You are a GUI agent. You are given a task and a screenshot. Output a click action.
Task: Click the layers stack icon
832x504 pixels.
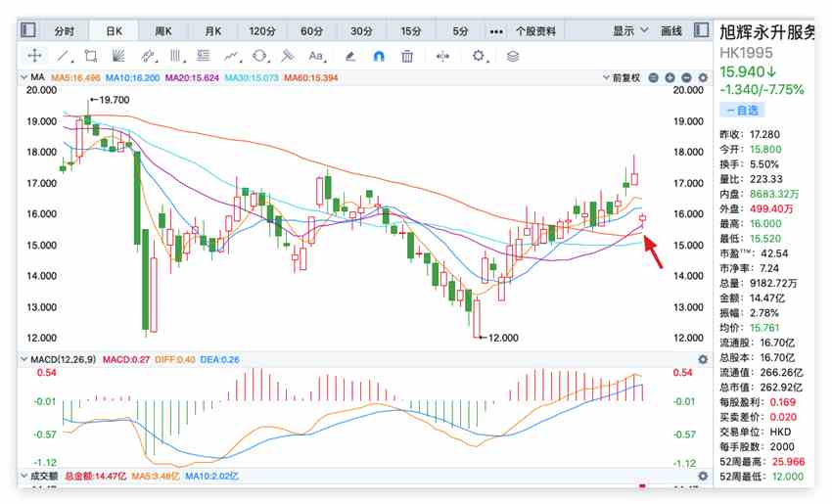[513, 56]
